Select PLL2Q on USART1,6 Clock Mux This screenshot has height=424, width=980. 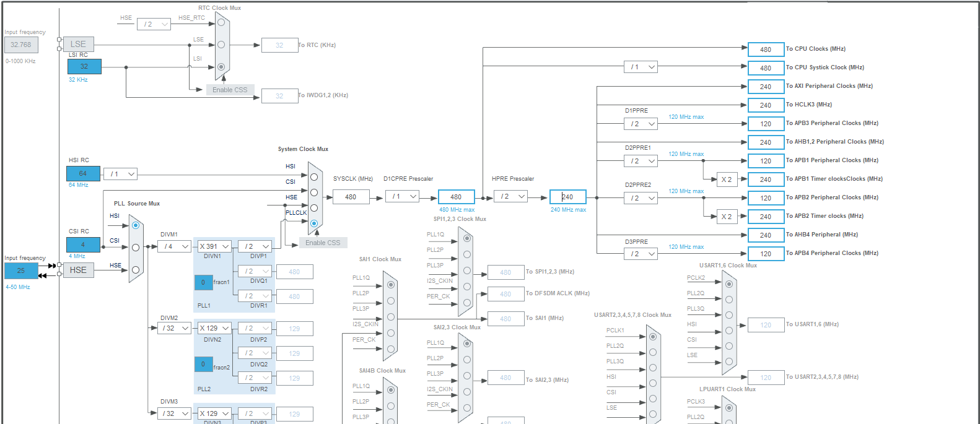729,300
